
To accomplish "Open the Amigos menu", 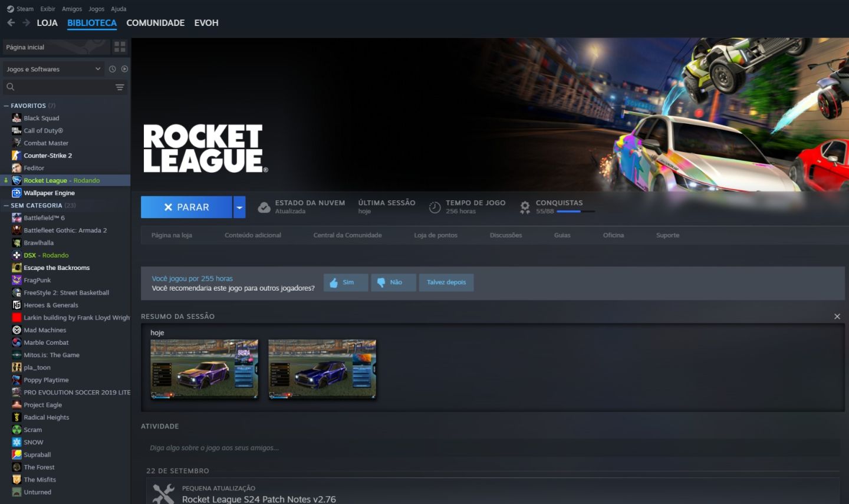I will coord(72,9).
